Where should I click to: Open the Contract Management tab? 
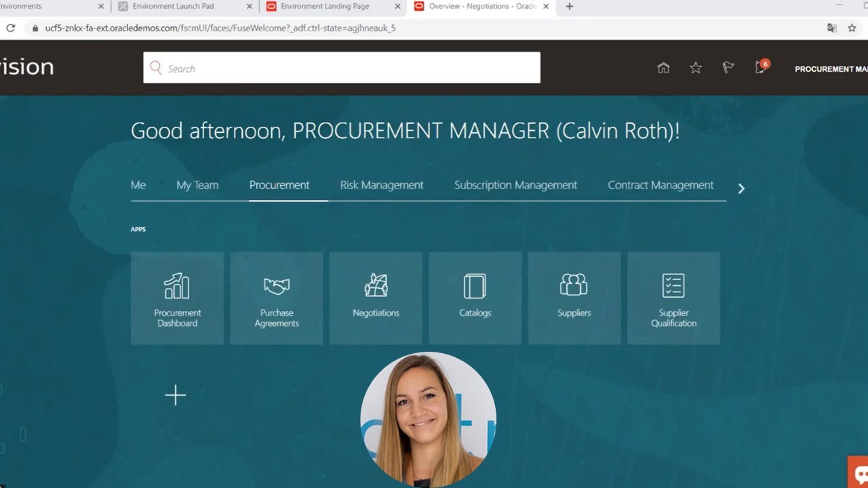660,185
